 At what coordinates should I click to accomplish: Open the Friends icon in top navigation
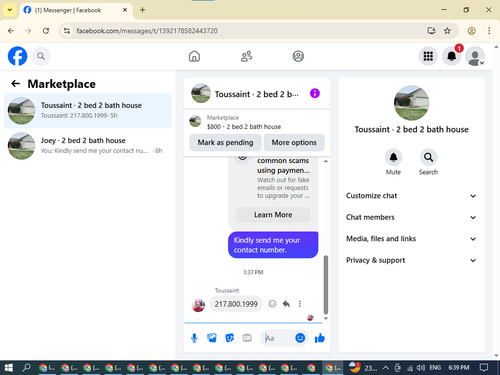246,56
